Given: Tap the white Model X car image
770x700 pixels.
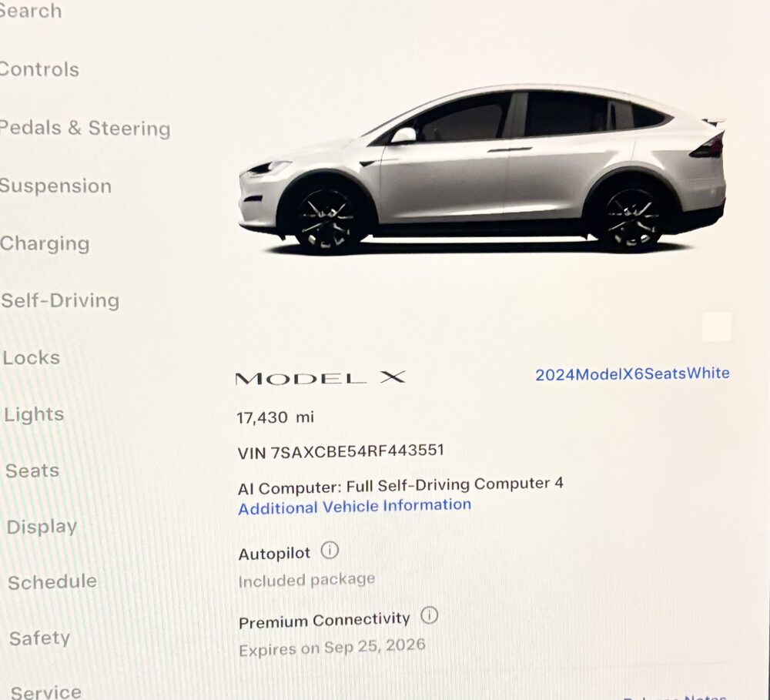Looking at the screenshot, I should [x=482, y=169].
